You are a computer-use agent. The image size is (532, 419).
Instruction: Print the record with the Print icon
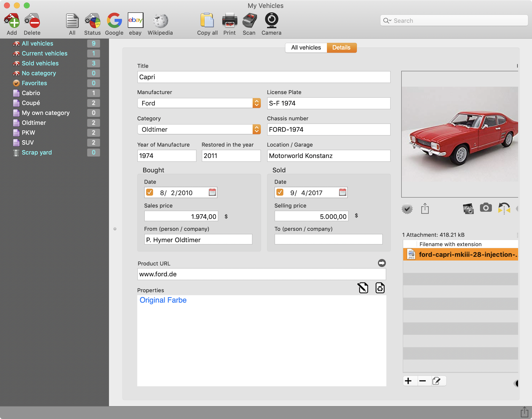pos(229,20)
